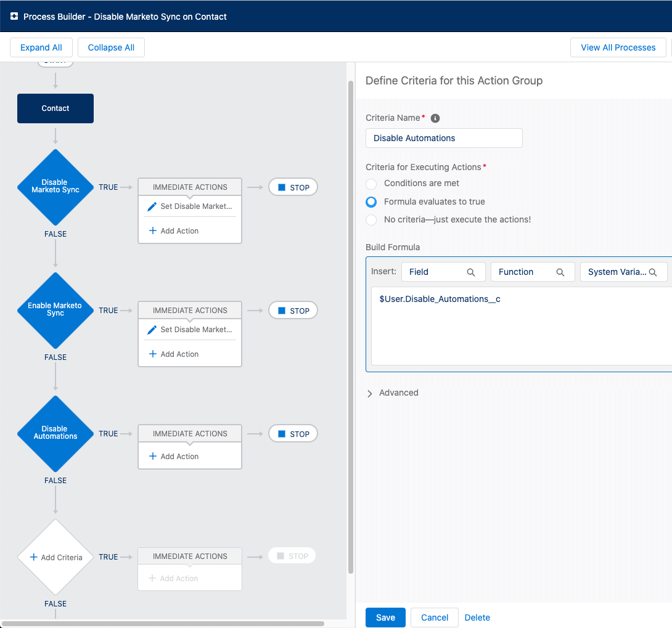Click plus icon to add action under Disable Automations
This screenshot has width=672, height=628.
pyautogui.click(x=153, y=457)
